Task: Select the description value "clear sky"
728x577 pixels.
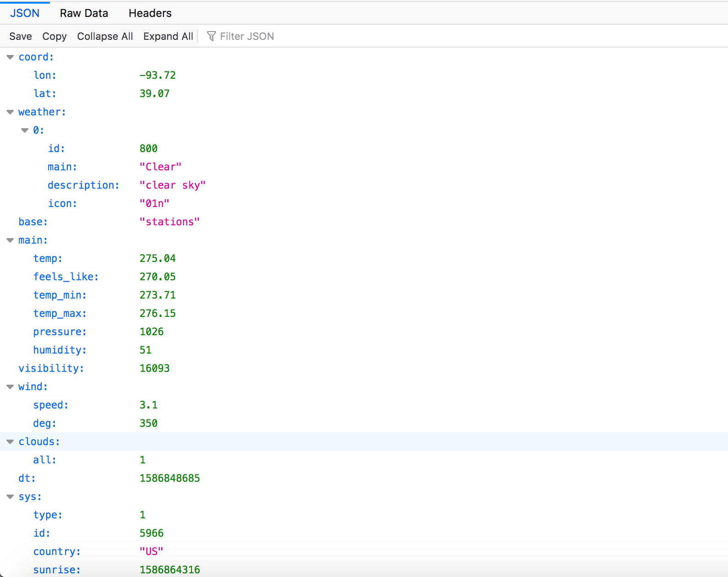Action: (172, 185)
